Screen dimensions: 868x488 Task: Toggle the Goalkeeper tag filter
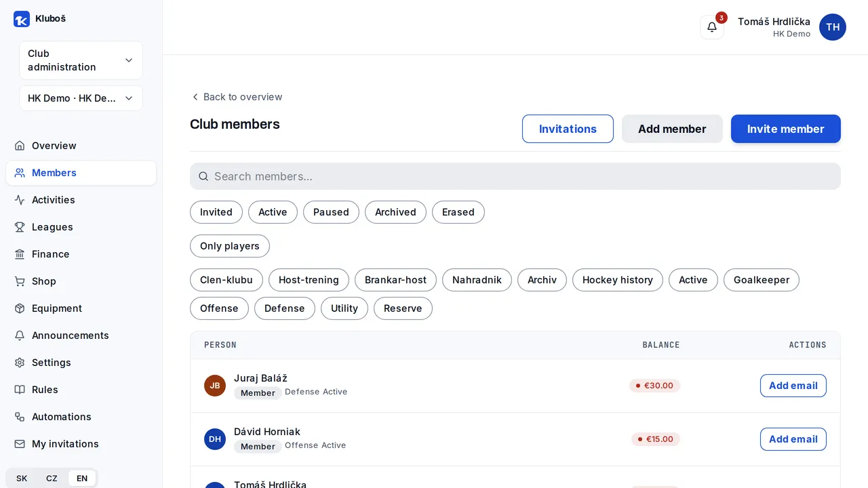(762, 280)
